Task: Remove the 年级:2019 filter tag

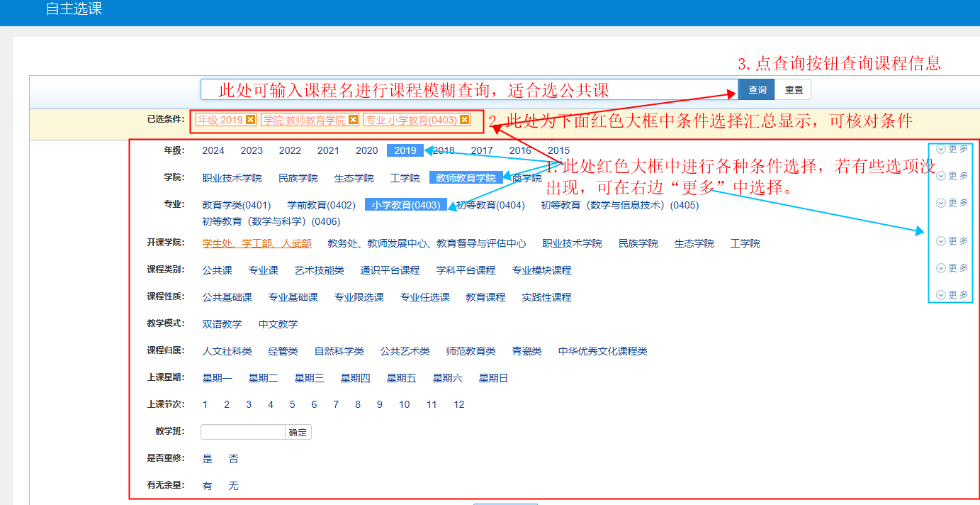Action: (x=250, y=120)
